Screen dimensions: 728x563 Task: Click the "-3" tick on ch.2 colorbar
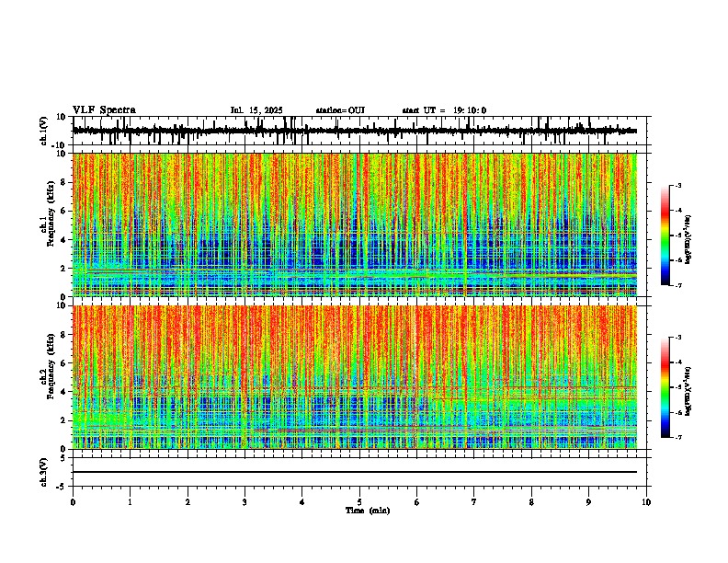[677, 338]
